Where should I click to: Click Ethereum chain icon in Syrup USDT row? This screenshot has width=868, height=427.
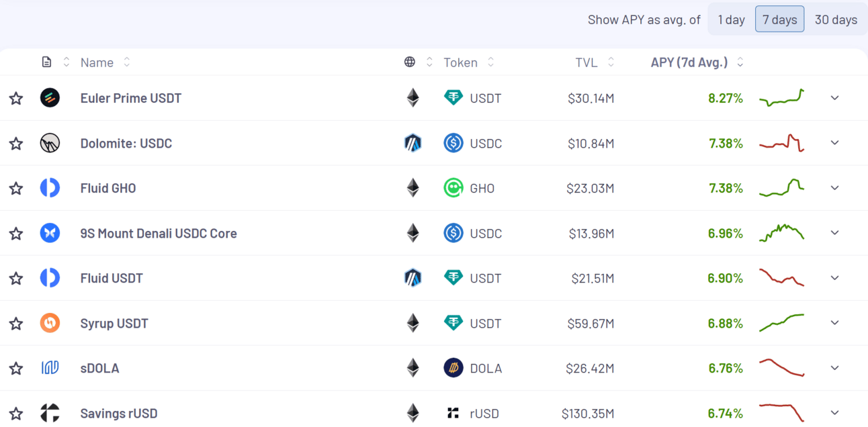413,323
